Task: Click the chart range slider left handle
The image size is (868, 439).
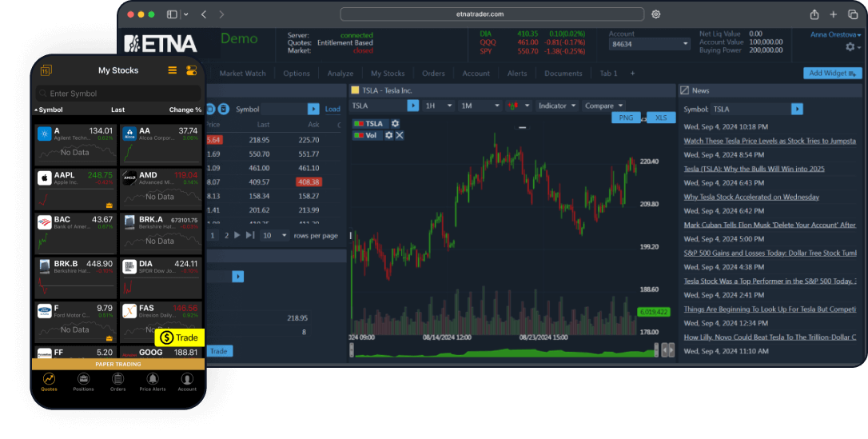Action: coord(351,350)
